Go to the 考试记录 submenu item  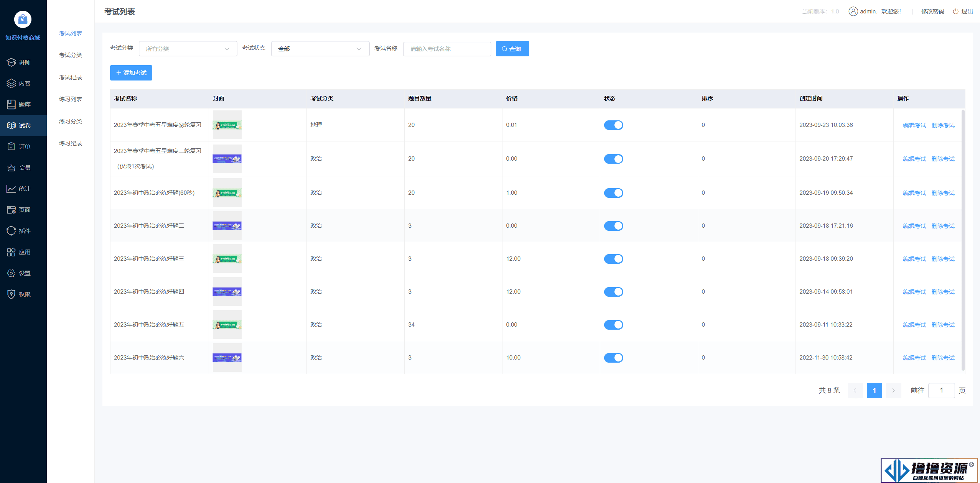71,77
